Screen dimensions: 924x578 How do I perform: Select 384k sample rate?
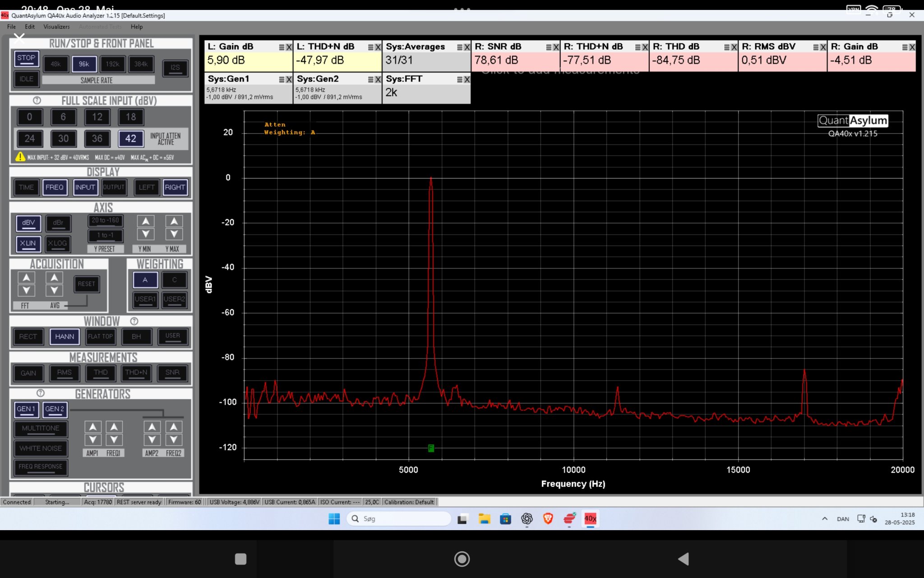point(141,64)
